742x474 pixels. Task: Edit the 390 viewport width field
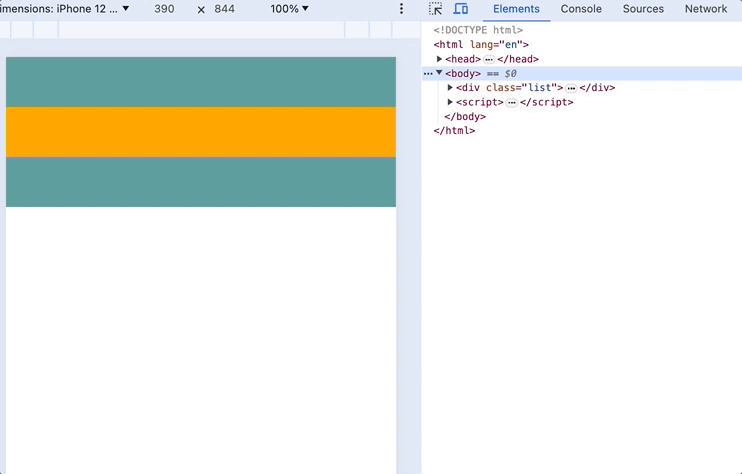click(164, 9)
